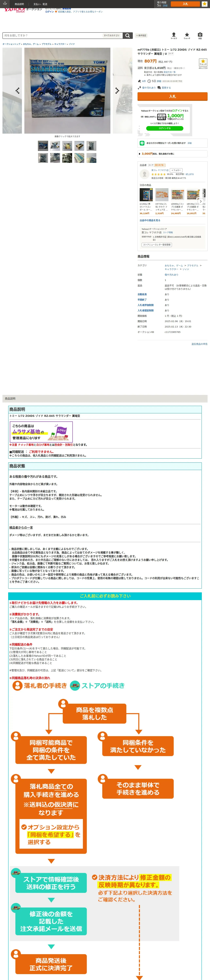Click the 入札 button in sticky header
Screen dimensions: 210x980
click(185, 4)
